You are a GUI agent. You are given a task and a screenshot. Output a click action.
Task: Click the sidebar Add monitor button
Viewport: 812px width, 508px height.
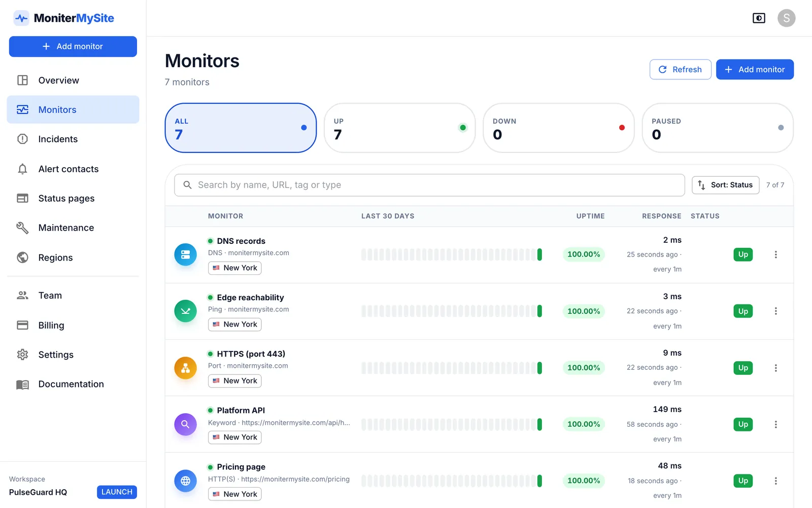[73, 46]
